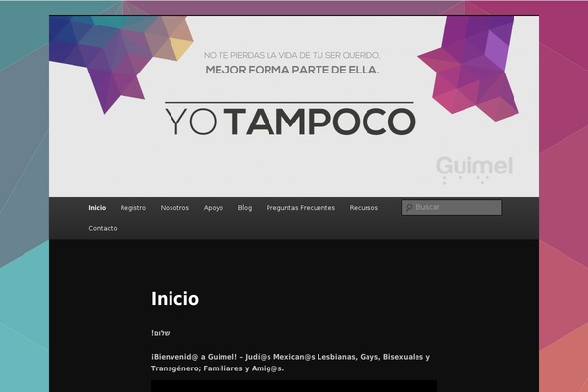588x392 pixels.
Task: Open the Nosotros menu item
Action: pos(174,208)
